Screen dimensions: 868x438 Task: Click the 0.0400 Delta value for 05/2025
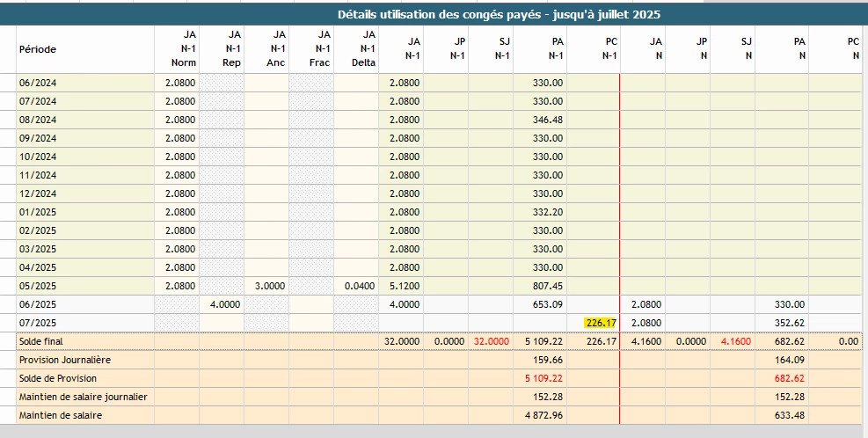tap(360, 286)
